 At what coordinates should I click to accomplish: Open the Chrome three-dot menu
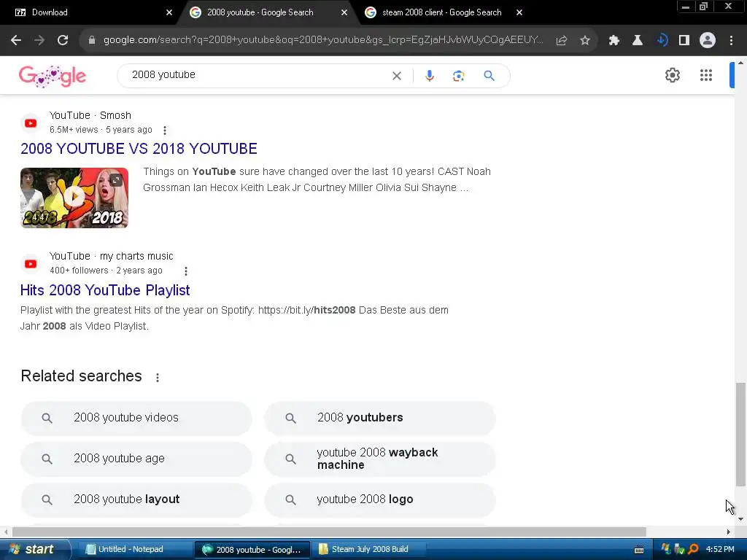point(731,41)
